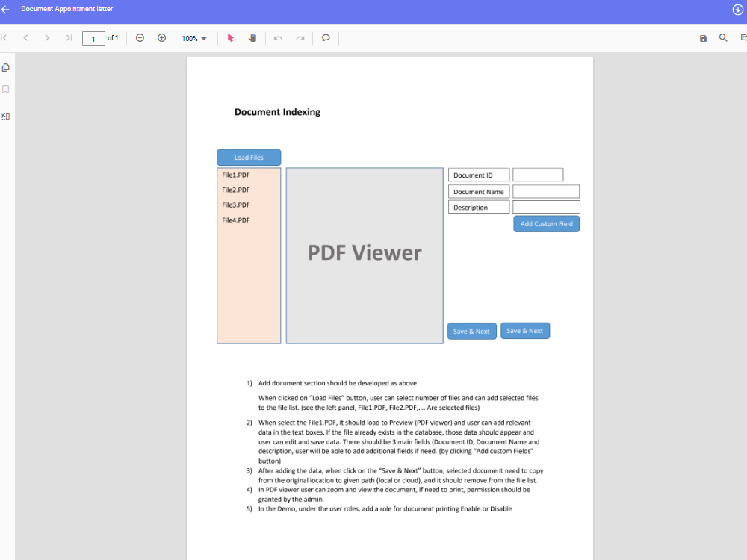Redo the last action
This screenshot has width=747, height=560.
300,37
